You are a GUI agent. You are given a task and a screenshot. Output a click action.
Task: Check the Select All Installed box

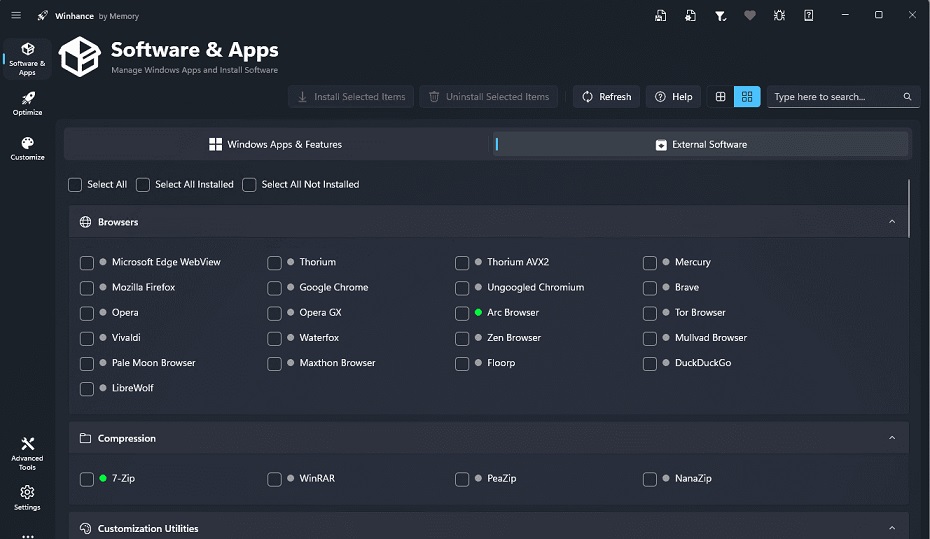(x=143, y=185)
